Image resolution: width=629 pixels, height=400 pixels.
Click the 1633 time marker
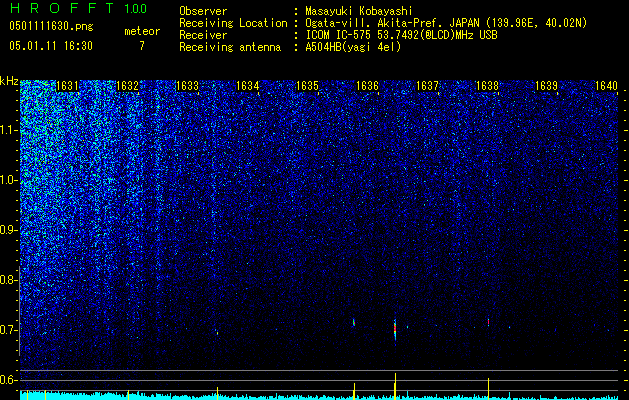tap(187, 86)
